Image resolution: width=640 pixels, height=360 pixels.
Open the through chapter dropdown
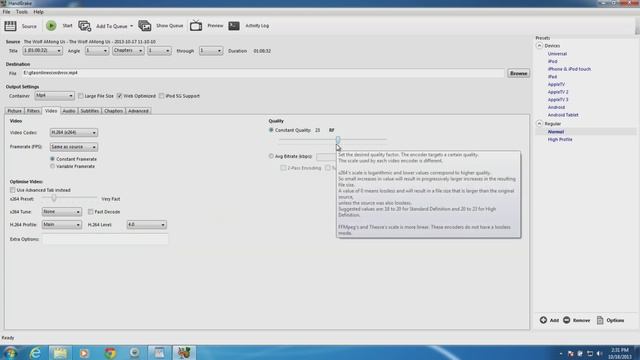click(211, 51)
